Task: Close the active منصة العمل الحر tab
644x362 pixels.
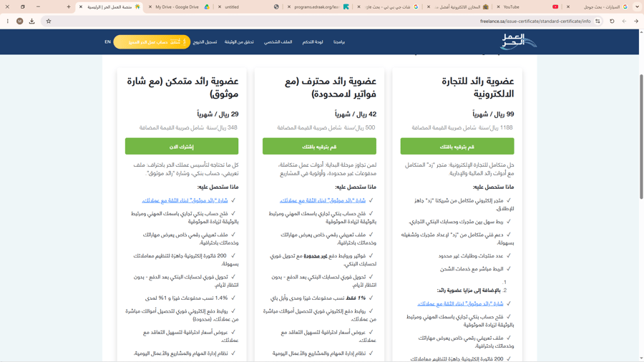Action: click(x=80, y=6)
